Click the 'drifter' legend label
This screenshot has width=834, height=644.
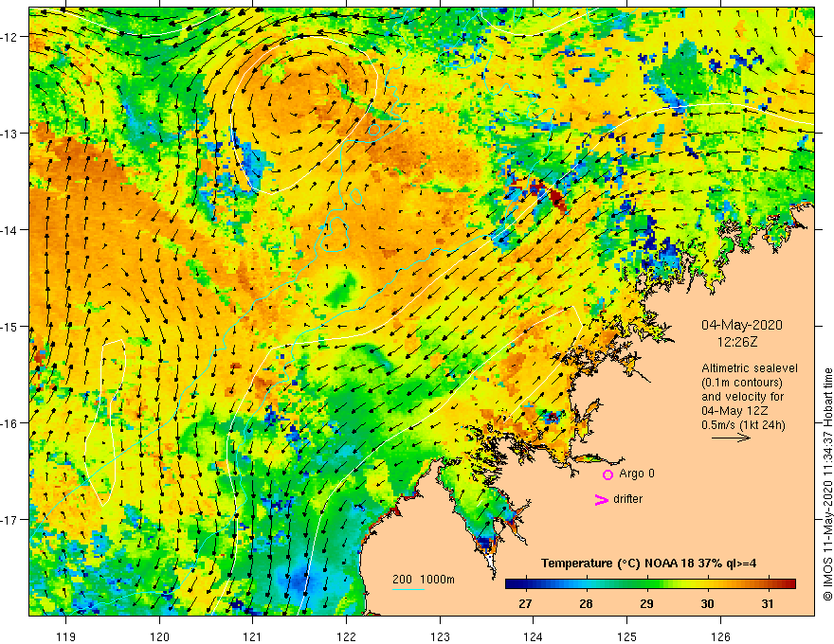click(x=627, y=499)
